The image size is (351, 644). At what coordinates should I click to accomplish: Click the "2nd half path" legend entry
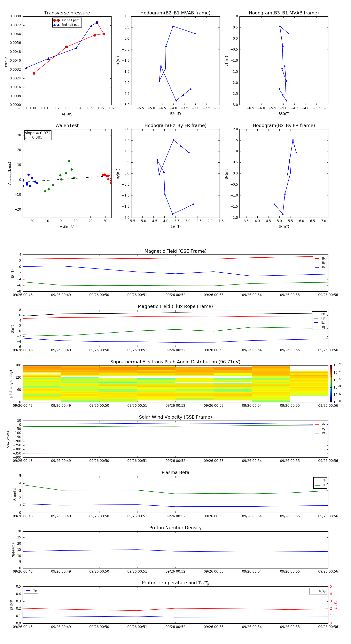[67, 25]
